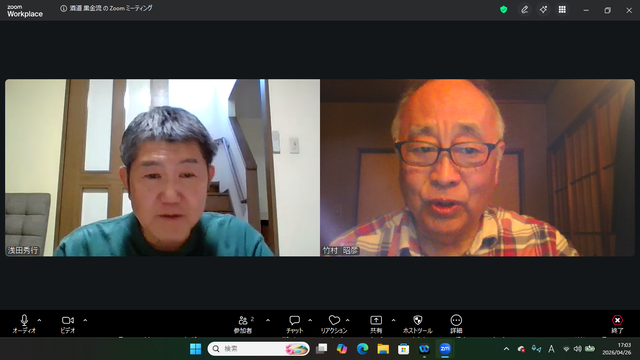
Task: Open the reactions heart menu
Action: click(334, 324)
